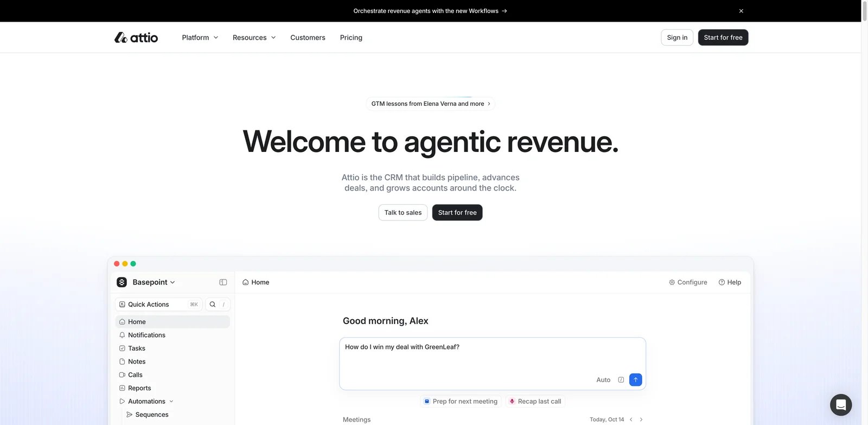The width and height of the screenshot is (868, 425).
Task: Click Start for free in header
Action: [723, 37]
